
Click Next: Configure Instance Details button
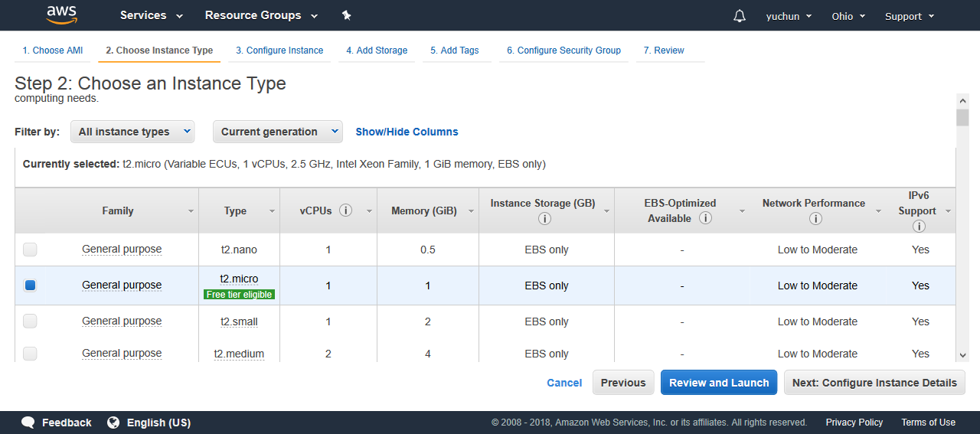(x=874, y=383)
